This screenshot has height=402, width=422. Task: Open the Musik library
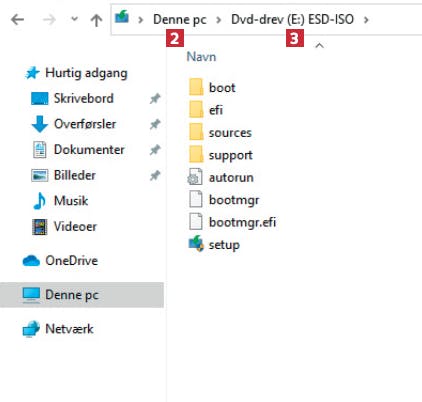coord(71,201)
